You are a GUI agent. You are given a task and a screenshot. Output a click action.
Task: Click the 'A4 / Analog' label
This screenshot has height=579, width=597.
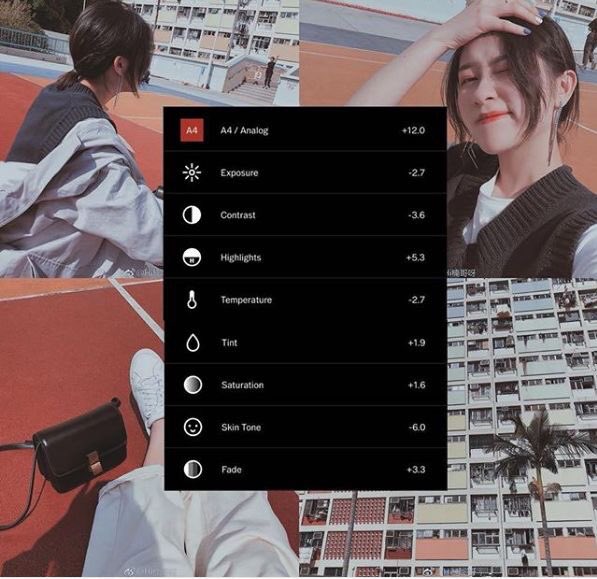coord(244,131)
